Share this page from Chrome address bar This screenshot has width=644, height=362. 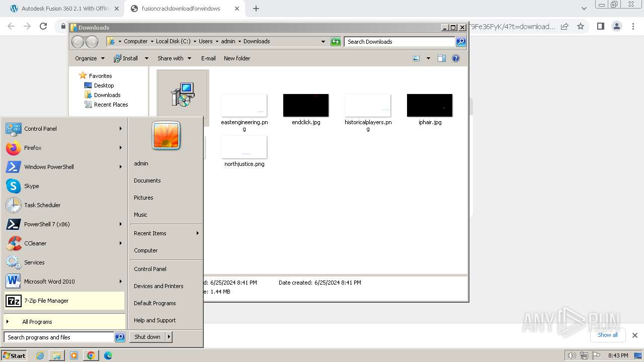pos(565,26)
